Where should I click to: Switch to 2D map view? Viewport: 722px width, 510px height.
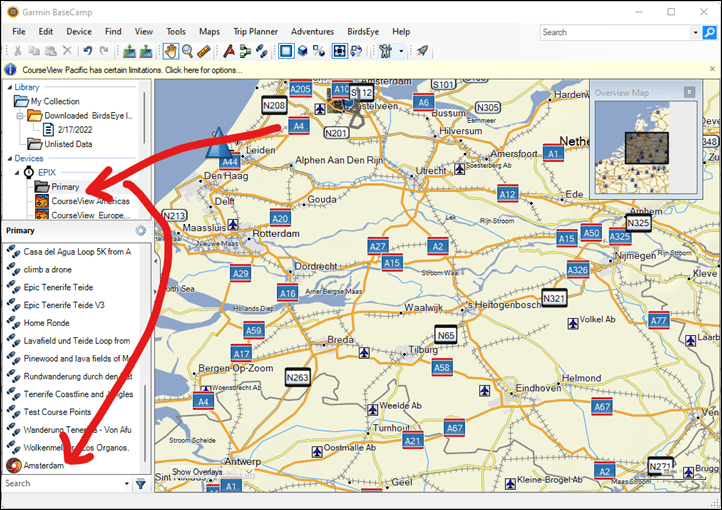[x=286, y=51]
